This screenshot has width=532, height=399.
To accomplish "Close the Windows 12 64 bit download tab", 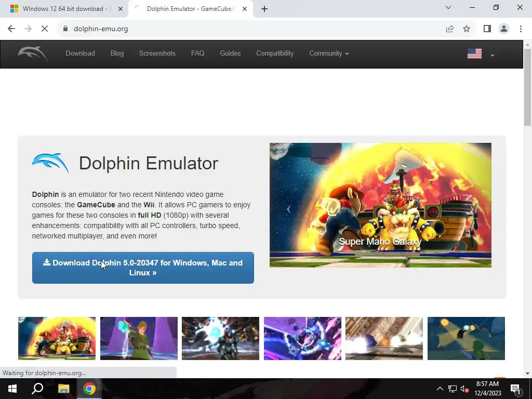I will pos(120,9).
